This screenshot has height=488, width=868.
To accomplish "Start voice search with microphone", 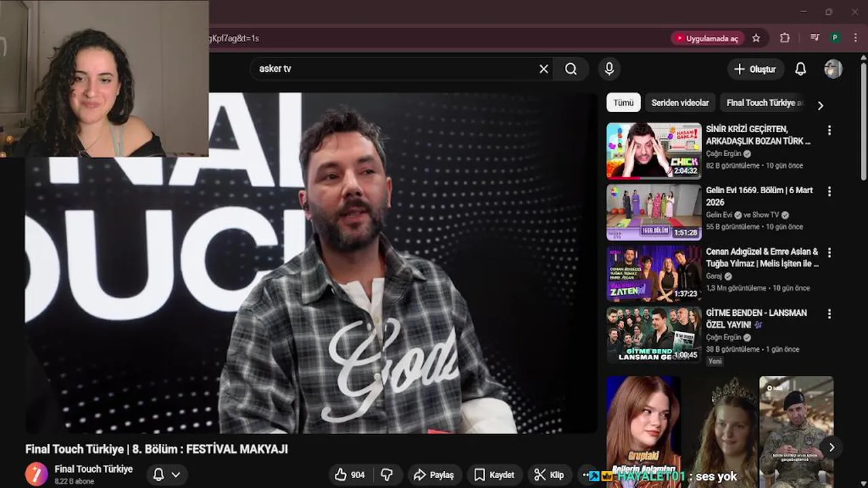I will point(609,69).
